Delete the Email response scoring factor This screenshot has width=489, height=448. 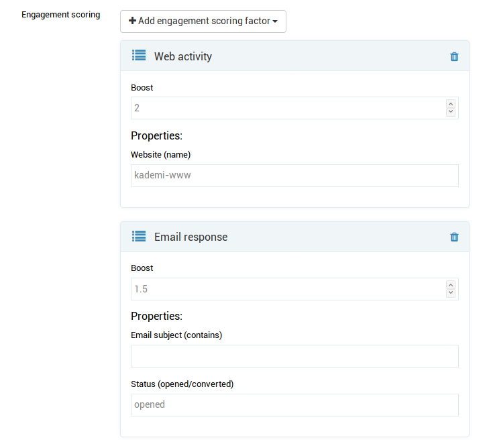[x=454, y=237]
